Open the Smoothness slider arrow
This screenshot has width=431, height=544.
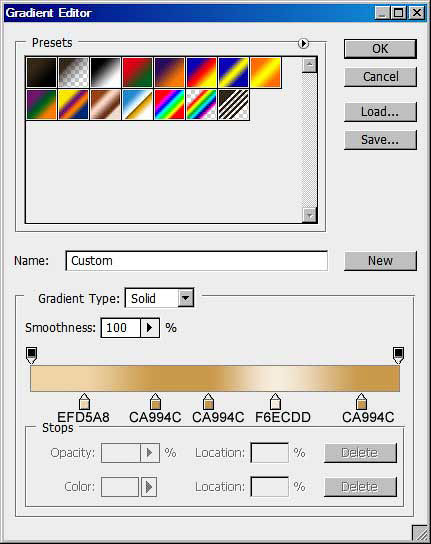pyautogui.click(x=150, y=328)
